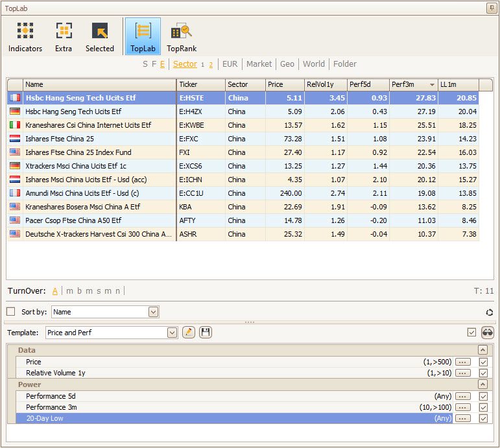Click the ellipsis button for Price filter
Image resolution: width=500 pixels, height=448 pixels.
pos(462,362)
